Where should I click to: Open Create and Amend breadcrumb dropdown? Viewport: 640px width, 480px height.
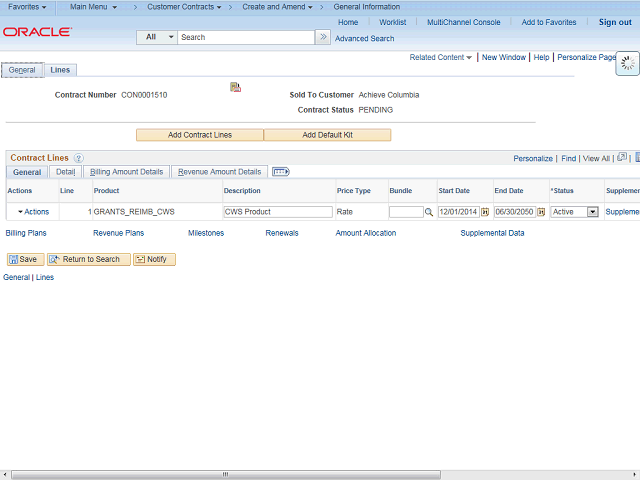(278, 7)
